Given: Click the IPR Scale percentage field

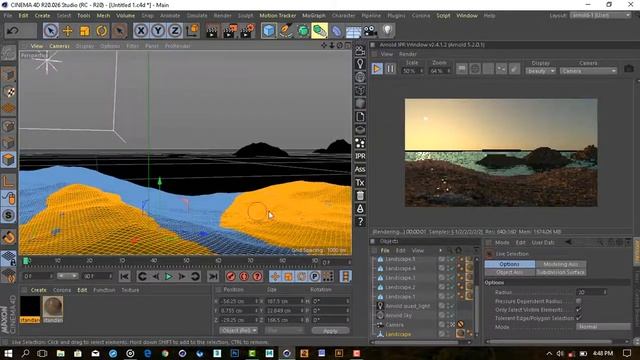Looking at the screenshot, I should [412, 71].
